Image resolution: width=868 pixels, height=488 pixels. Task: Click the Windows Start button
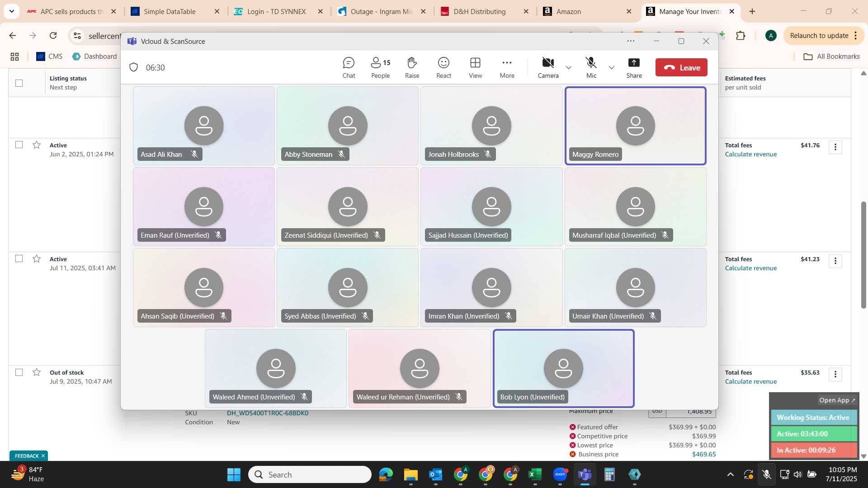pyautogui.click(x=234, y=474)
